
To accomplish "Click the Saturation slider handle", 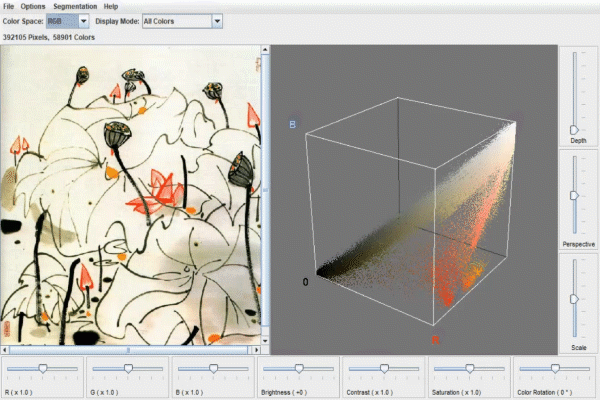I will pyautogui.click(x=470, y=368).
